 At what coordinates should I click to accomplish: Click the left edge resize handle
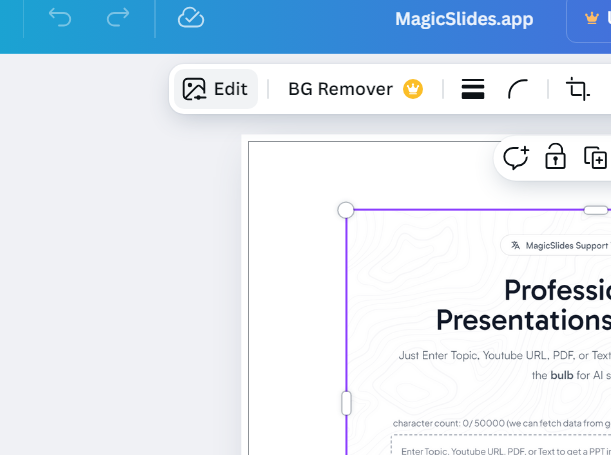point(346,403)
